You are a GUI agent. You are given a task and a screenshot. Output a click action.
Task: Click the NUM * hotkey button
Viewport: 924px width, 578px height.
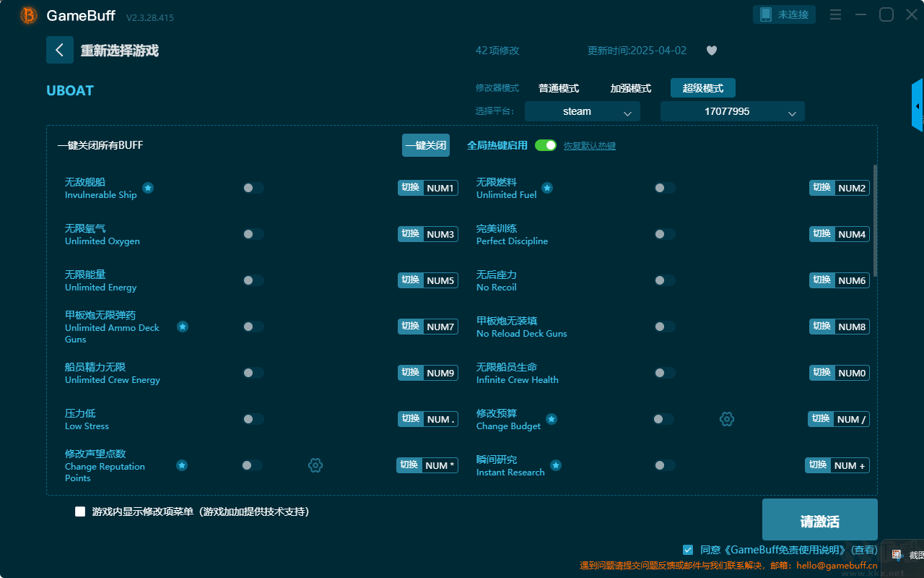pyautogui.click(x=427, y=465)
